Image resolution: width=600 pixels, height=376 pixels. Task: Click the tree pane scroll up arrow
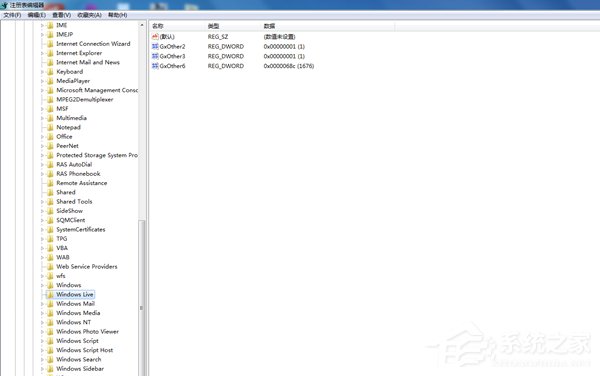tap(142, 25)
